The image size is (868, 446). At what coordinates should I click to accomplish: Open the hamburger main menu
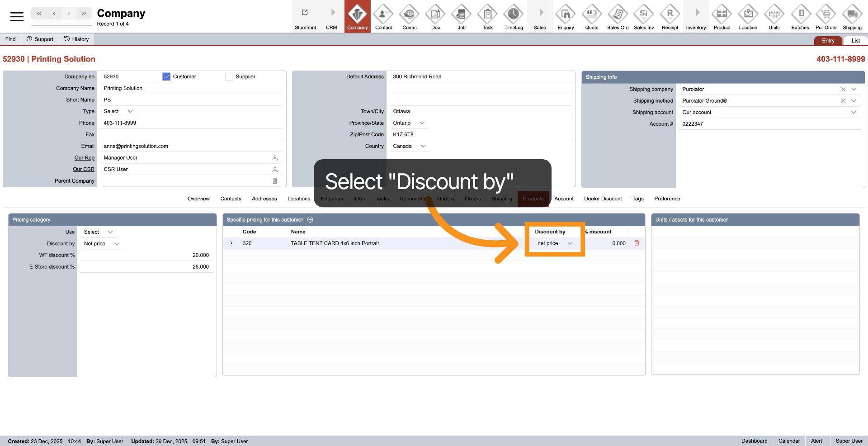(17, 17)
